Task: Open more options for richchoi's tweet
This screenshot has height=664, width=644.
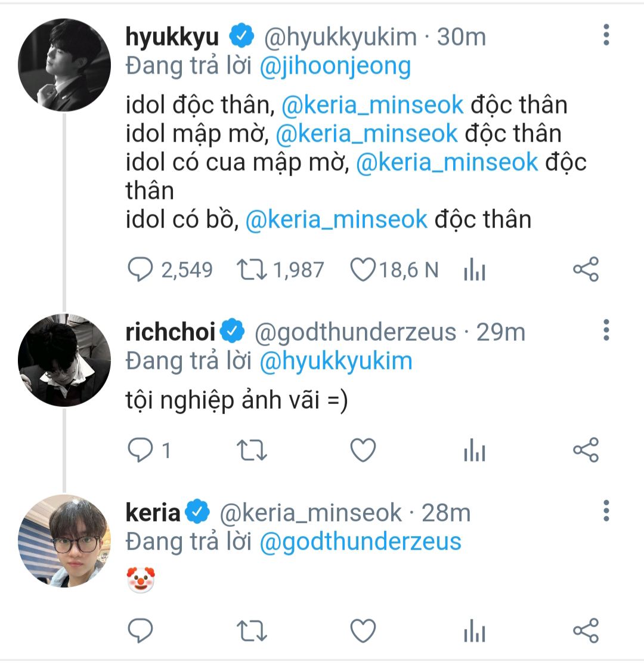Action: pos(606,329)
